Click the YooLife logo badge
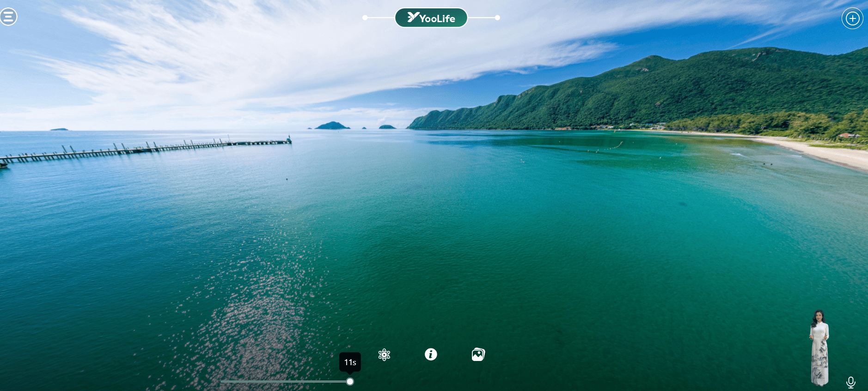The image size is (868, 391). coord(431,18)
